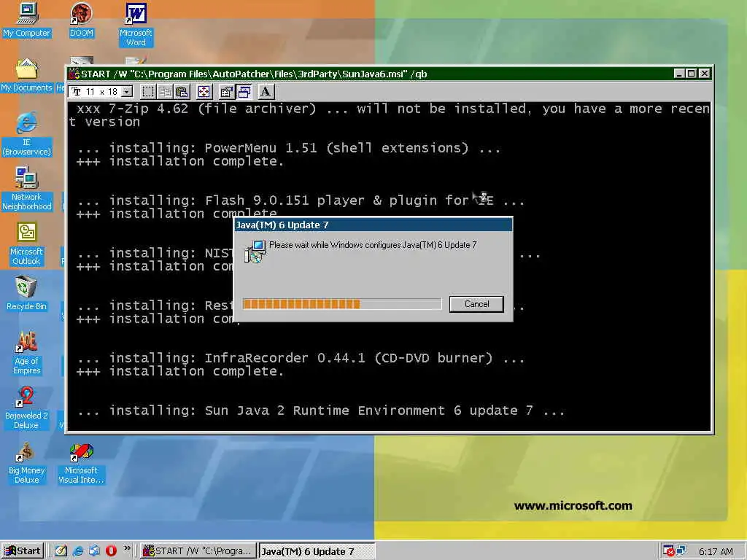Toggle the Background window icon in the console toolbar

pyautogui.click(x=244, y=92)
